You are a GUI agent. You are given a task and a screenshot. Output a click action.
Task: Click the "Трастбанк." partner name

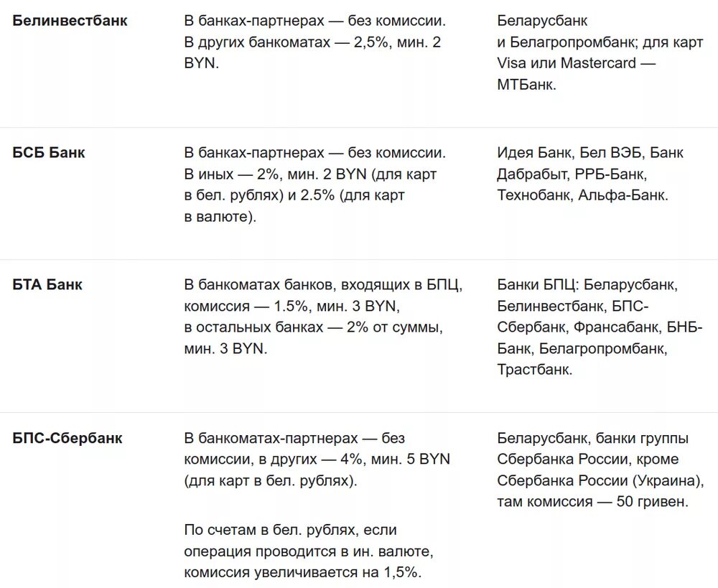pyautogui.click(x=535, y=370)
